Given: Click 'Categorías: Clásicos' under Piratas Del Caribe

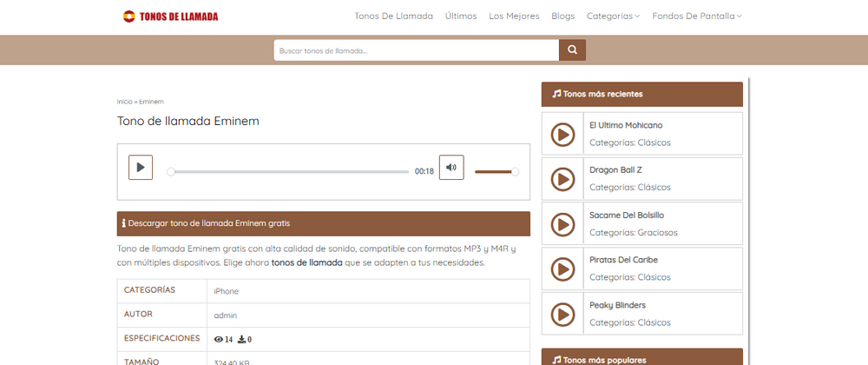Looking at the screenshot, I should (x=630, y=277).
